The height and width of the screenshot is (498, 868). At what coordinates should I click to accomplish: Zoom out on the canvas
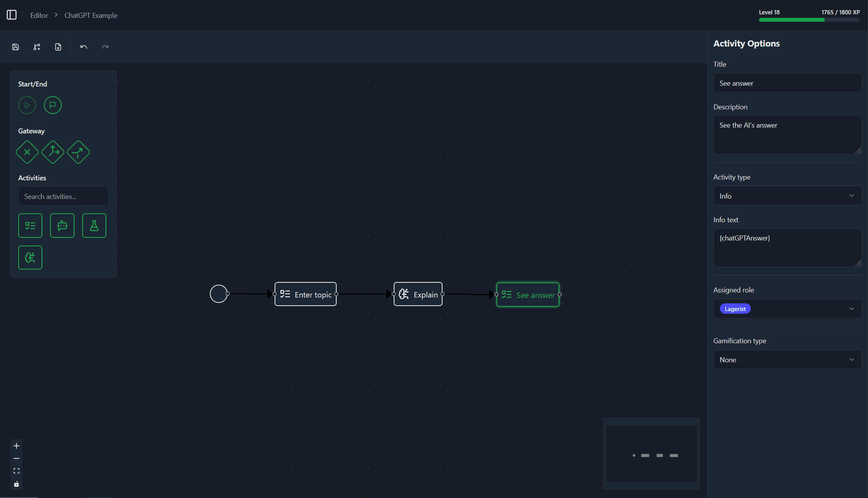pyautogui.click(x=16, y=458)
